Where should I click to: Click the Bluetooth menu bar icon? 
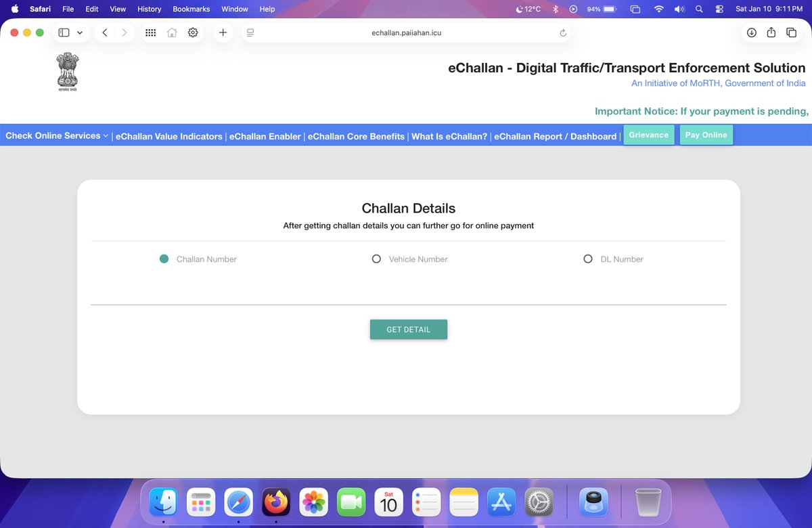(x=556, y=9)
